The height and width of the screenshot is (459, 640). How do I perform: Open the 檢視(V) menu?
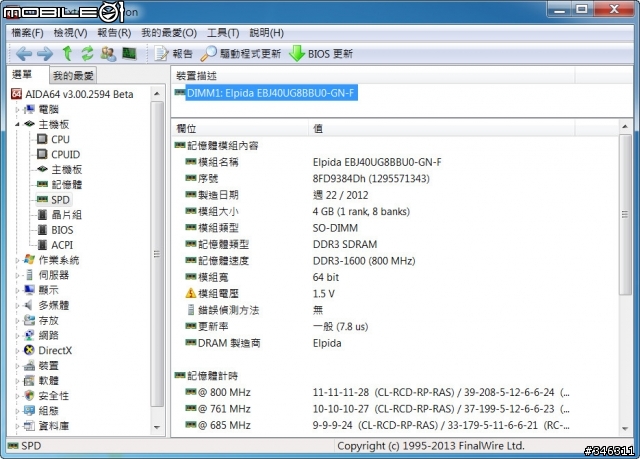click(70, 33)
